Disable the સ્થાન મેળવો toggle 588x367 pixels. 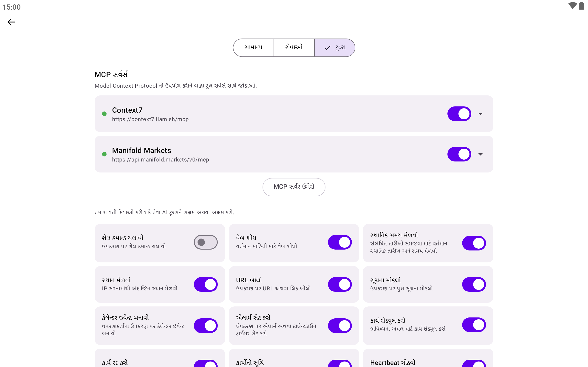coord(206,284)
